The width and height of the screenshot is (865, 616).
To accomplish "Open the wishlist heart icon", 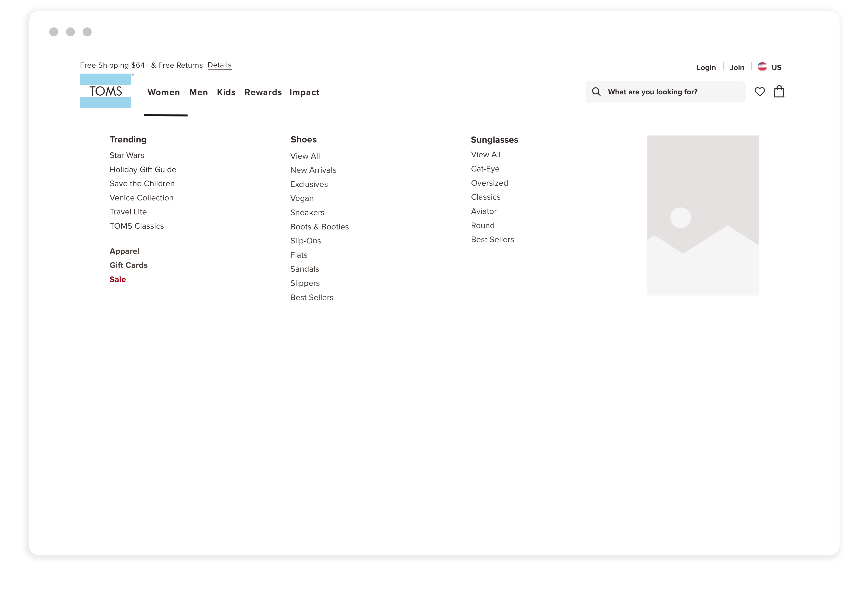I will [x=759, y=92].
